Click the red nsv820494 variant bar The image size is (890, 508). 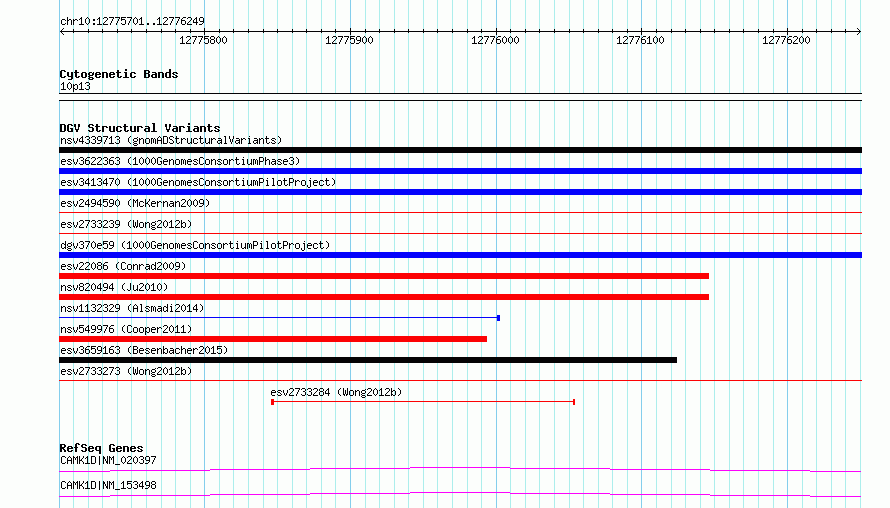(x=384, y=297)
